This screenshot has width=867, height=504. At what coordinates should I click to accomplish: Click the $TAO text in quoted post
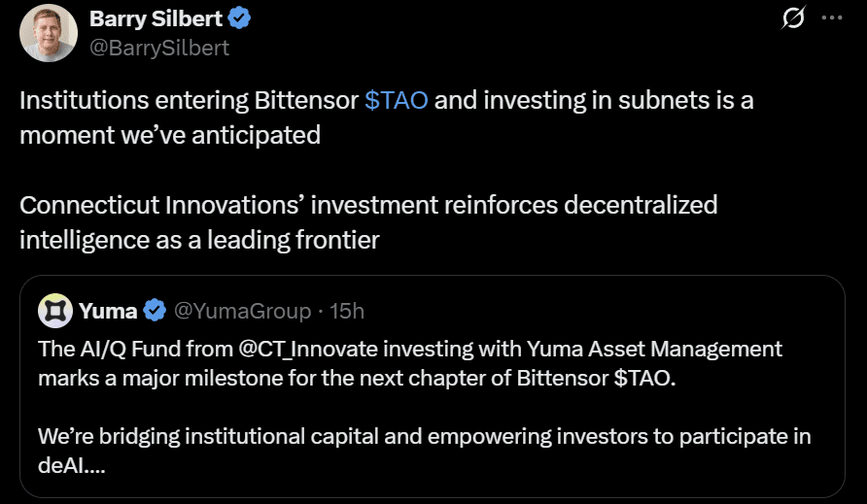click(x=642, y=378)
